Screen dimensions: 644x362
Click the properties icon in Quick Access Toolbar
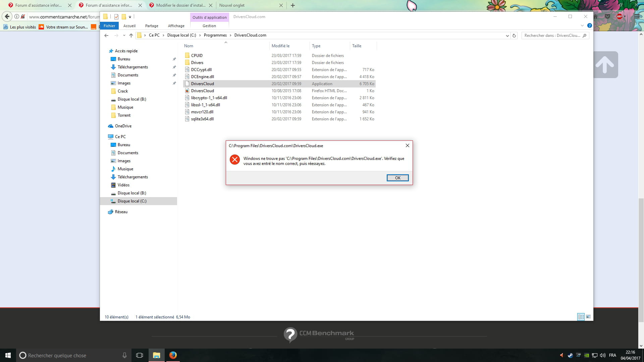pos(116,17)
